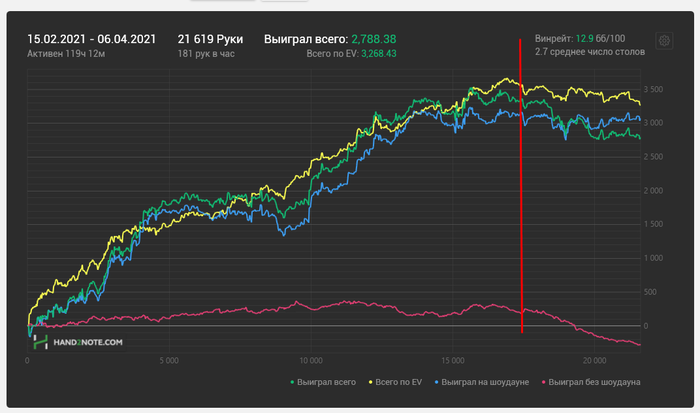Click the 3 500 y-axis label

point(653,89)
